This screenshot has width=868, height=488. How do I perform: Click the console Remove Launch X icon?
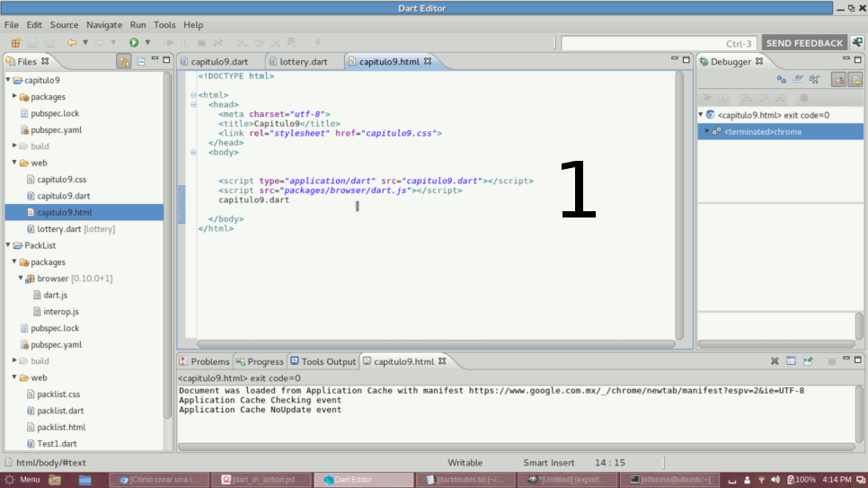point(775,361)
